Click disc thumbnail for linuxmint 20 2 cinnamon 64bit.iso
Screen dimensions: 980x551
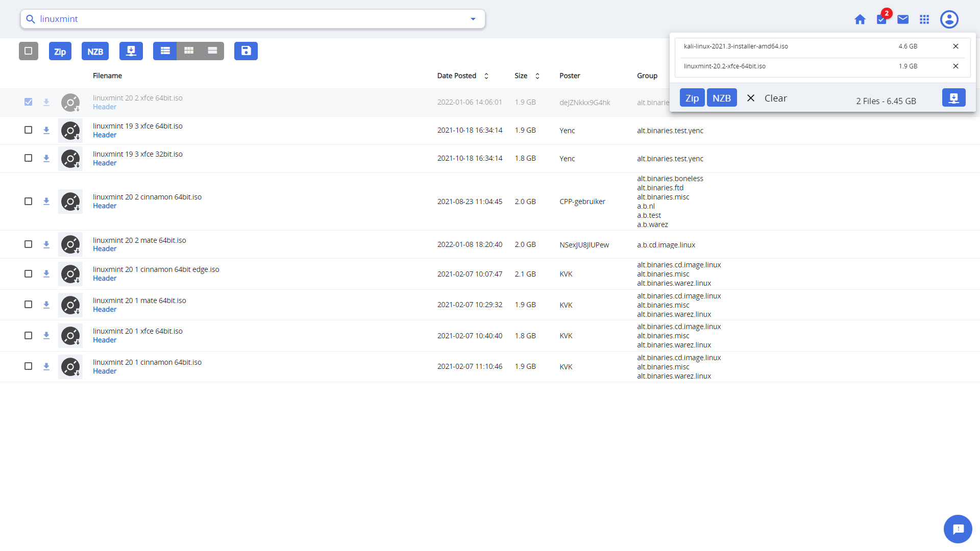70,202
